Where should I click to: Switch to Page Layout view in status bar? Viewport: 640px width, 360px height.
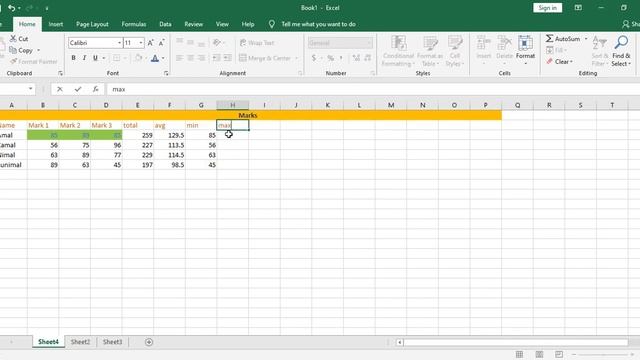(539, 354)
